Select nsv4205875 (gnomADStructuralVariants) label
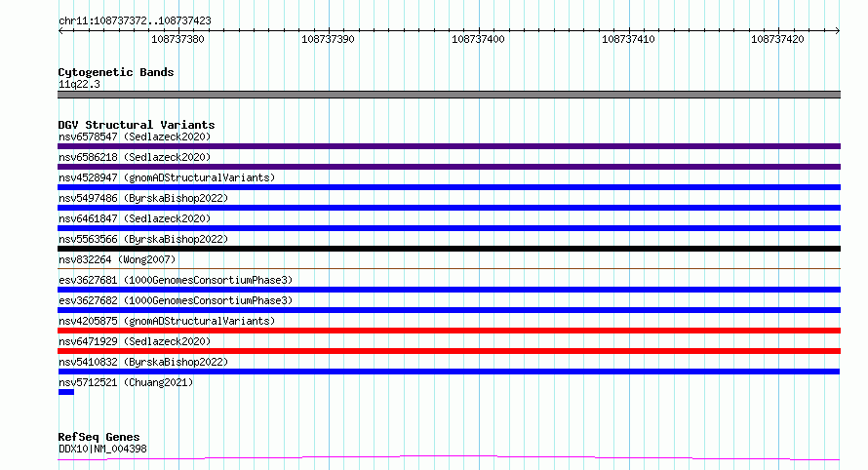 click(167, 321)
